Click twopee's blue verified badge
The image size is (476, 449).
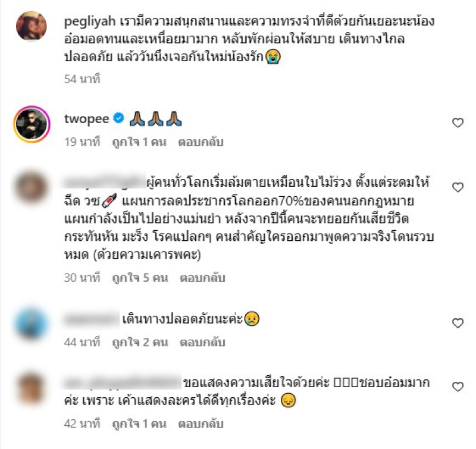(118, 118)
